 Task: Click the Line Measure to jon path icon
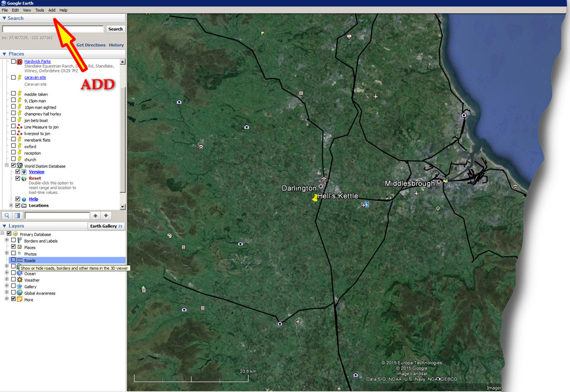[19, 126]
